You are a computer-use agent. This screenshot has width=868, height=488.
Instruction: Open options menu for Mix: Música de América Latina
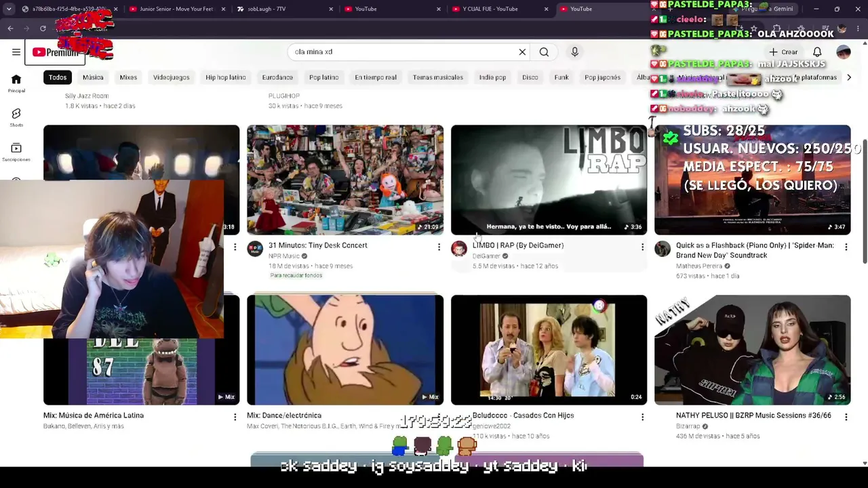[235, 417]
